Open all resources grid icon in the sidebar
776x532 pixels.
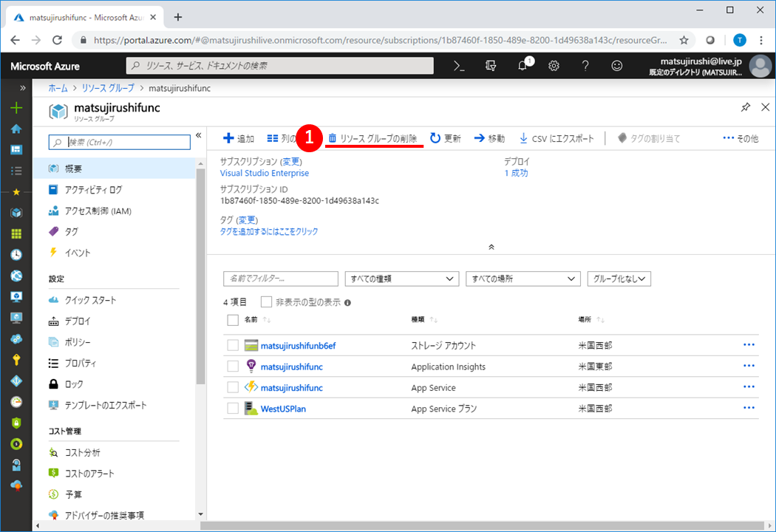[16, 233]
